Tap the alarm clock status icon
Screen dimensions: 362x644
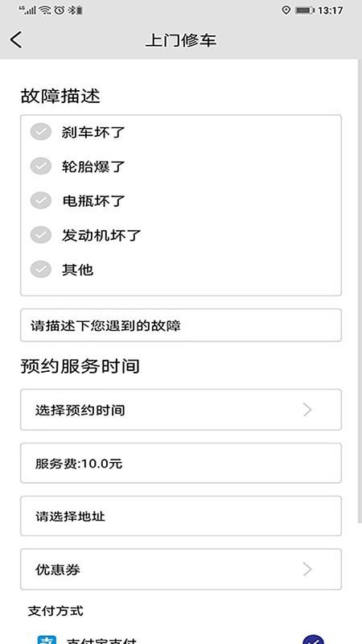click(x=60, y=10)
